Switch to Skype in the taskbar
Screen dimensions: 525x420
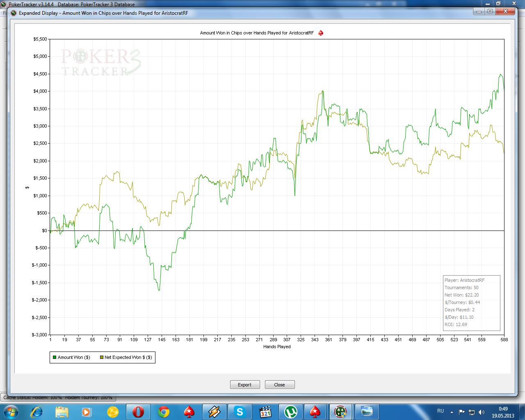click(x=240, y=412)
